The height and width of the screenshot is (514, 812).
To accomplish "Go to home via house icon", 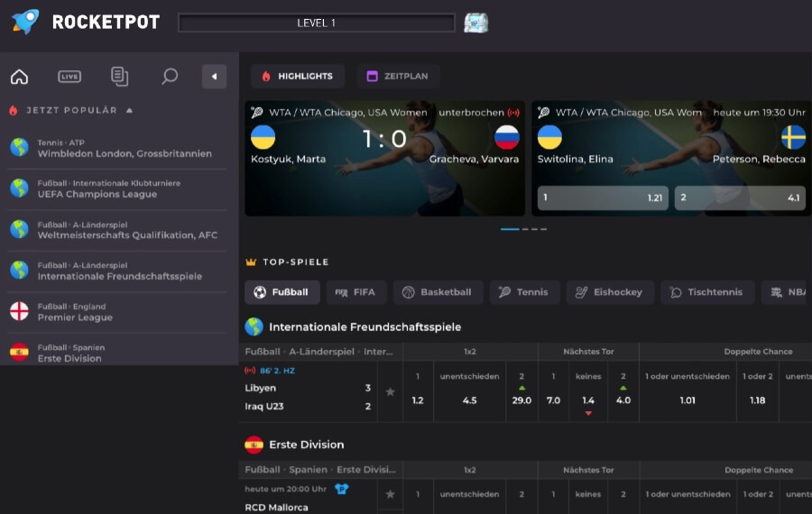I will tap(19, 77).
